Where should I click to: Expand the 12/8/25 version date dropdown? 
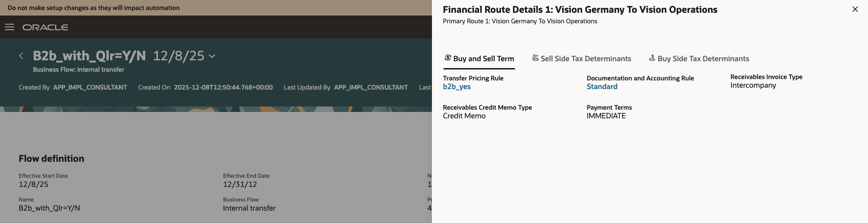coord(212,56)
